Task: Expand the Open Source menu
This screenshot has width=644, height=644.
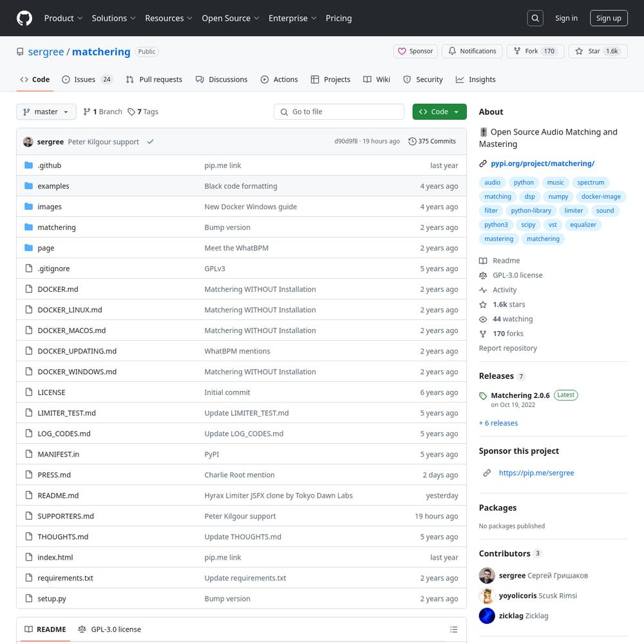Action: (x=231, y=18)
